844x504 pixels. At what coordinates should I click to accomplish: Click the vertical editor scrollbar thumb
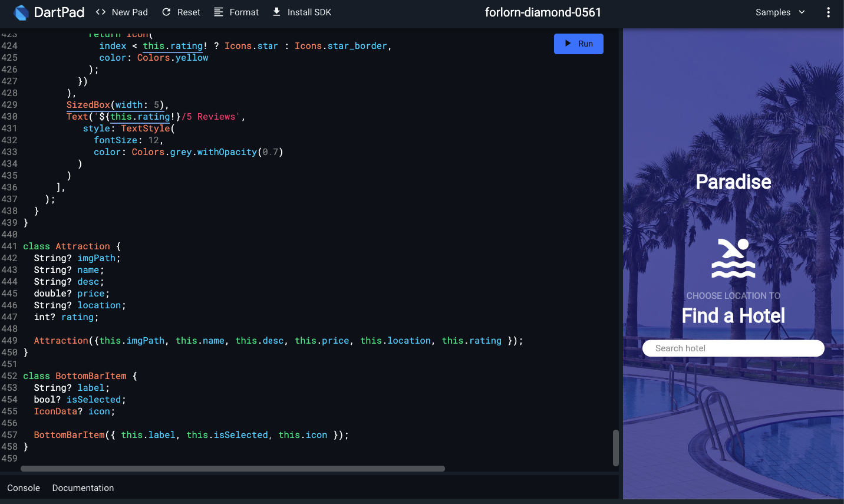click(x=616, y=448)
